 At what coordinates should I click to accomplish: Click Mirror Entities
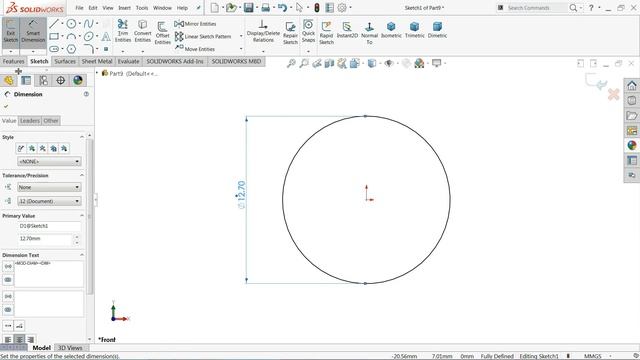[195, 24]
